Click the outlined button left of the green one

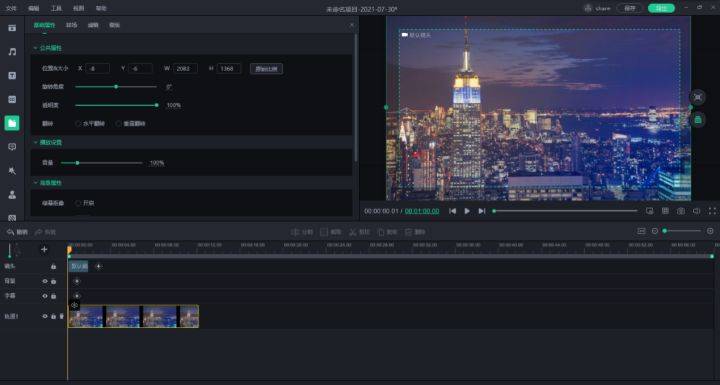click(630, 8)
